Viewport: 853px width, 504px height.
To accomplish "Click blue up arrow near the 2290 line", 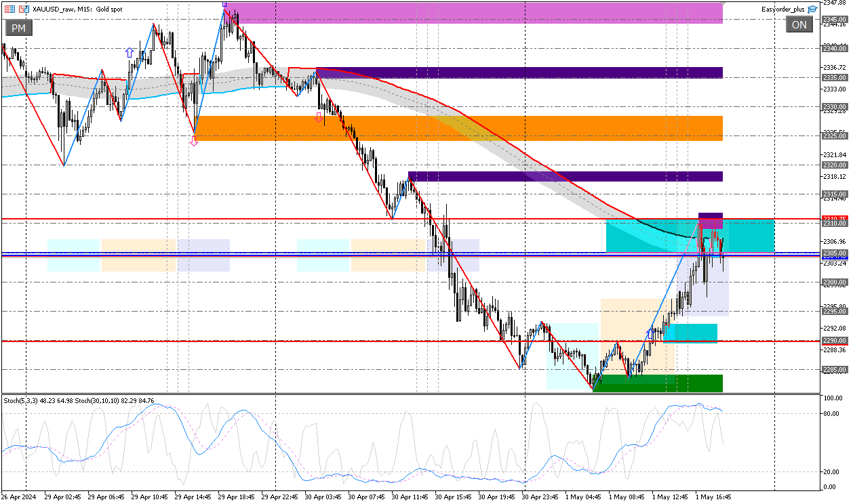I will (x=650, y=333).
